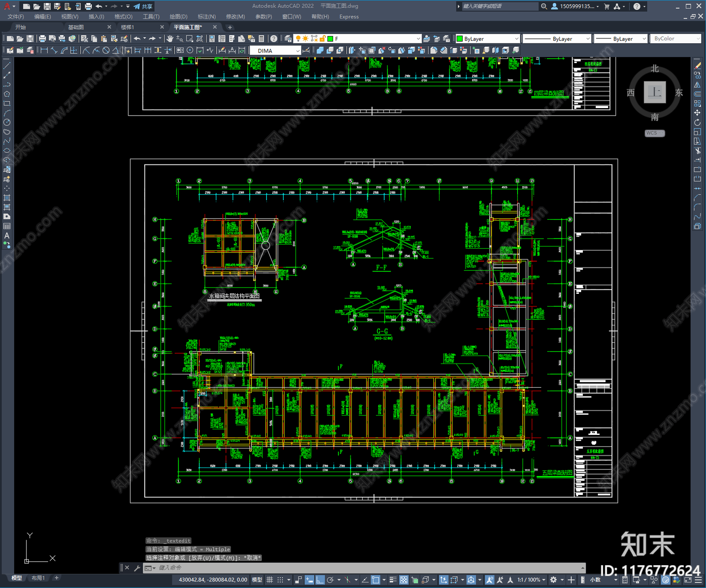Select the Multiline Text tool
706x588 pixels.
click(x=7, y=236)
